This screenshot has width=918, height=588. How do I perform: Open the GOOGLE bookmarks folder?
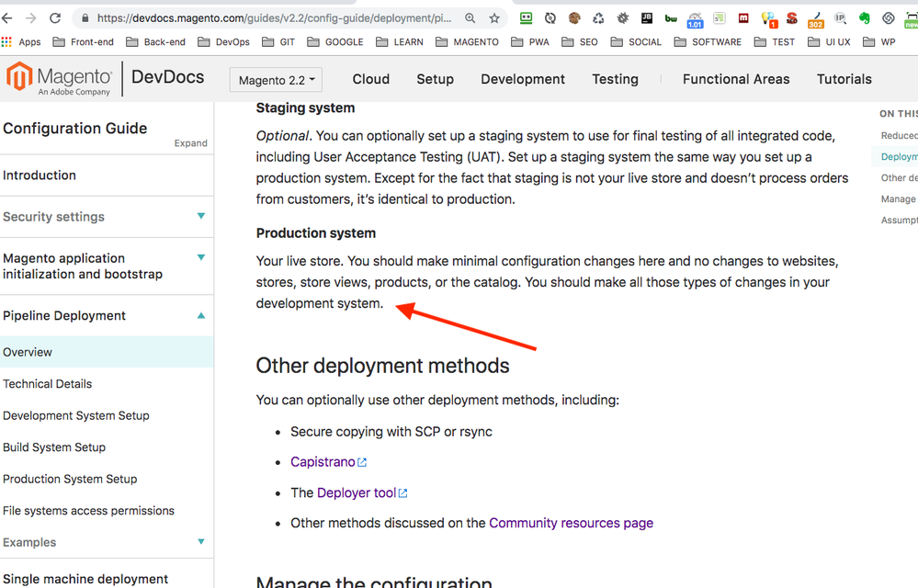tap(335, 42)
